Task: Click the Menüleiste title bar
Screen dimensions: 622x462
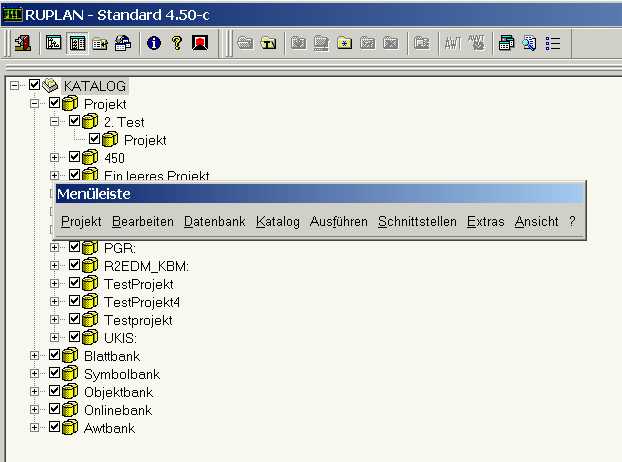Action: click(x=320, y=194)
